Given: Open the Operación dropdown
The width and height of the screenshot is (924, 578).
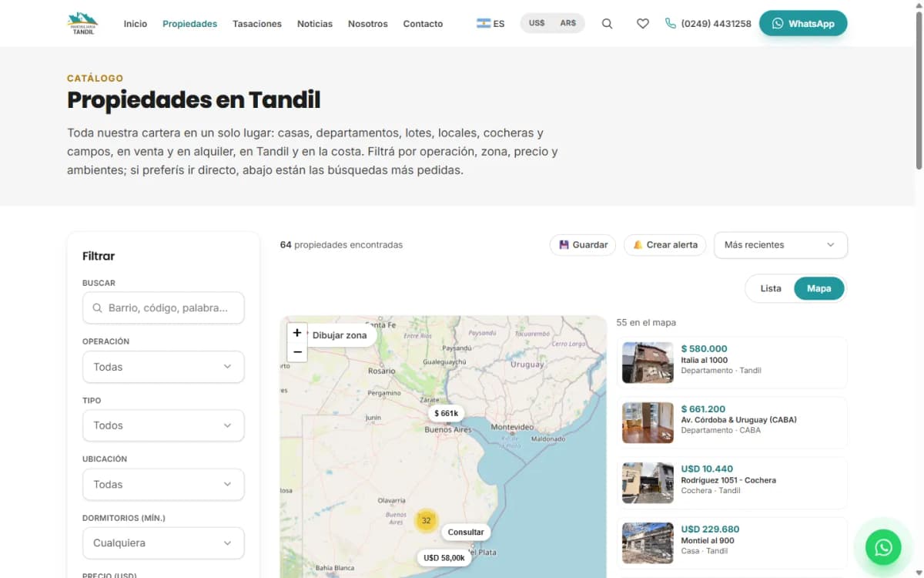Looking at the screenshot, I should pyautogui.click(x=163, y=367).
